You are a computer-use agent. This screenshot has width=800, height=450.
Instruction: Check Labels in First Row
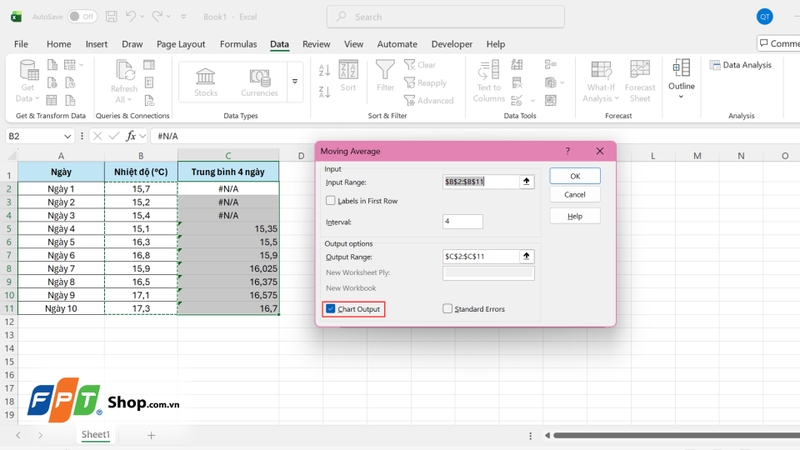[331, 201]
